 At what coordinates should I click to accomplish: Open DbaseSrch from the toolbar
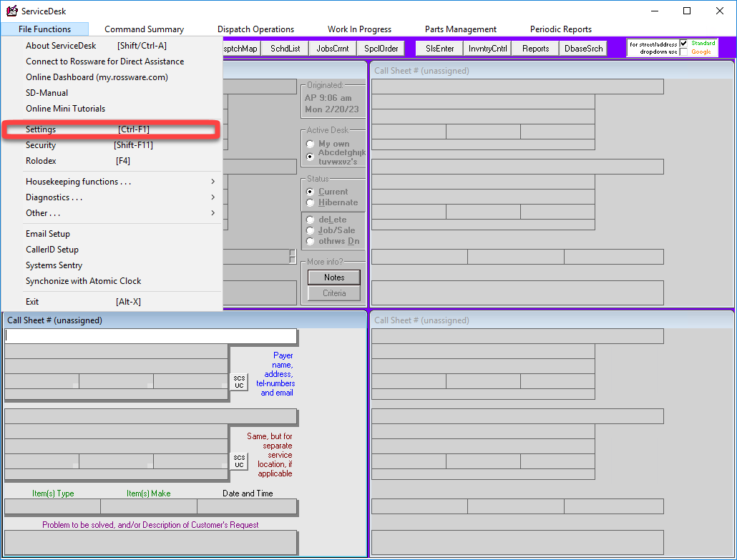tap(583, 49)
